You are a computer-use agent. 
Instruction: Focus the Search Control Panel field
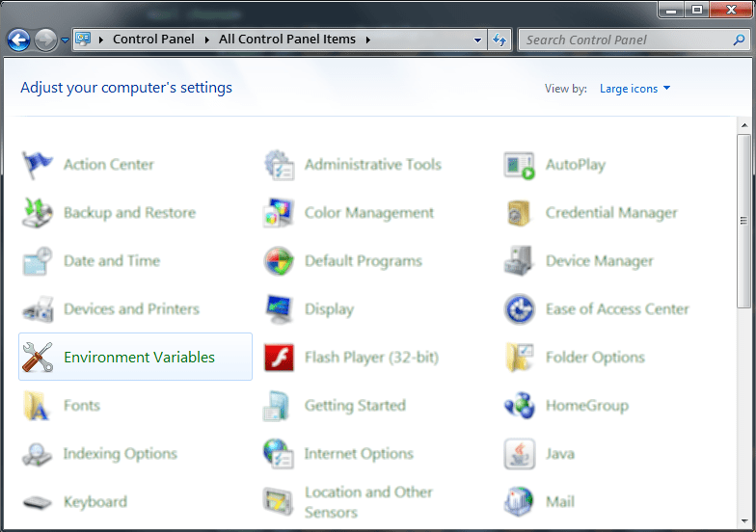click(x=634, y=40)
